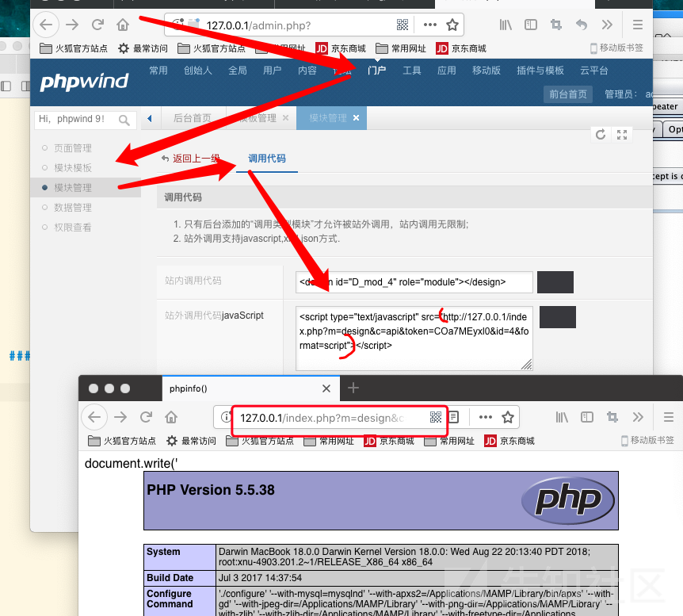Reload the admin.php page
Screen dimensions: 683x616
tap(97, 25)
